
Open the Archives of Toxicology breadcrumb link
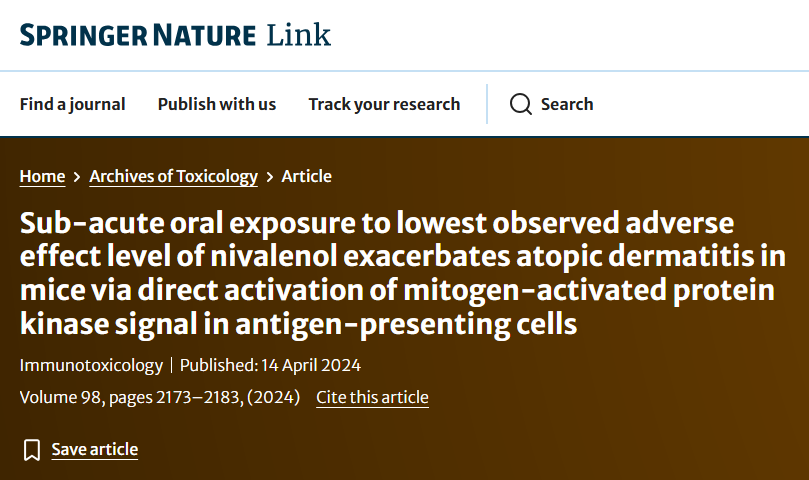(x=173, y=176)
